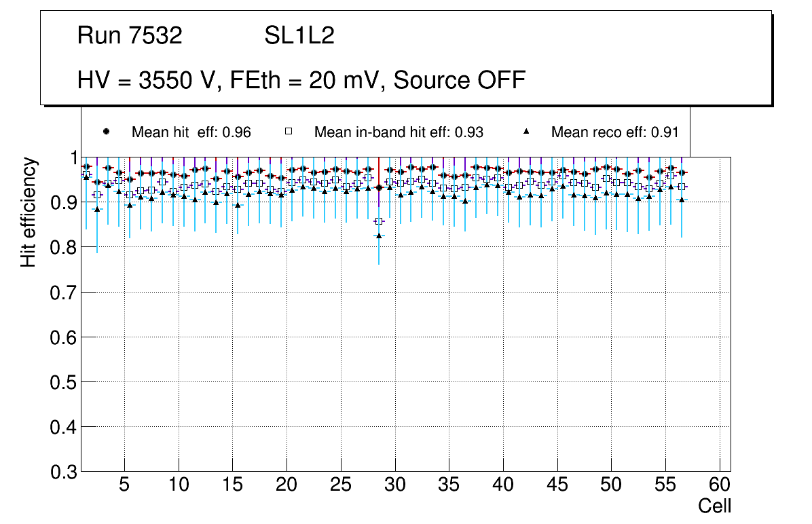Click the 'Mean hit eff: 0.96' legend label
The width and height of the screenshot is (812, 524).
(x=191, y=132)
